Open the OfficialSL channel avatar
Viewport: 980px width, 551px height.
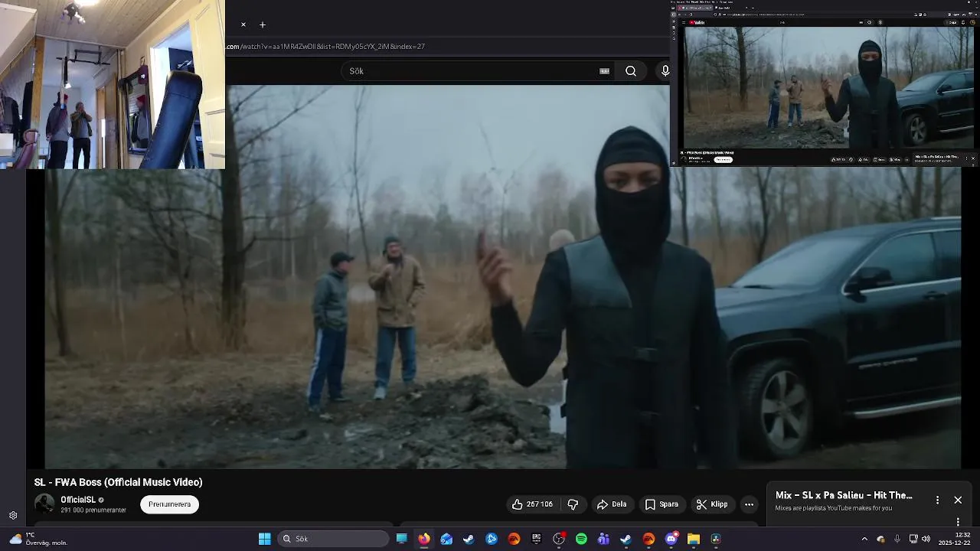click(x=44, y=504)
